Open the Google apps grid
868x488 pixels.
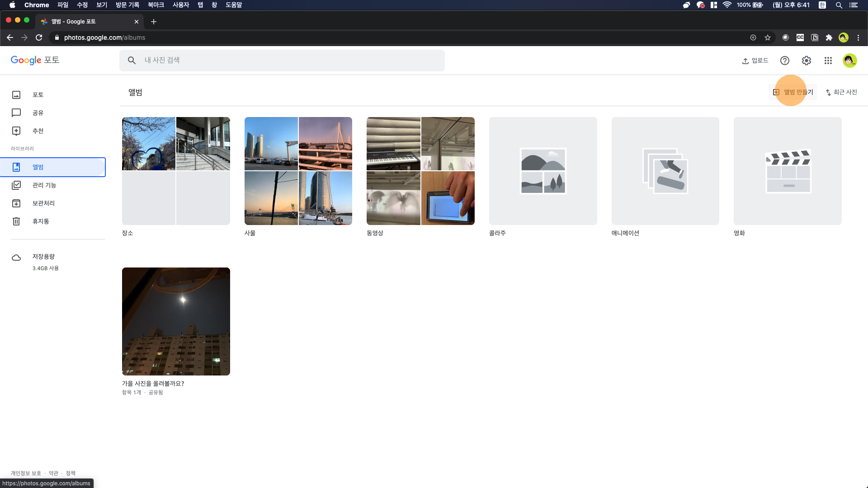click(828, 61)
